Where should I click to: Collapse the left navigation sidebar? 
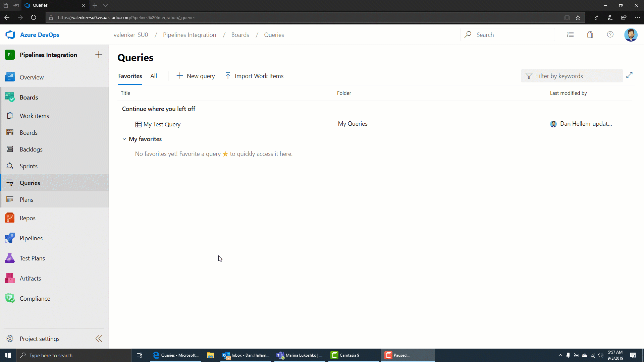point(99,339)
